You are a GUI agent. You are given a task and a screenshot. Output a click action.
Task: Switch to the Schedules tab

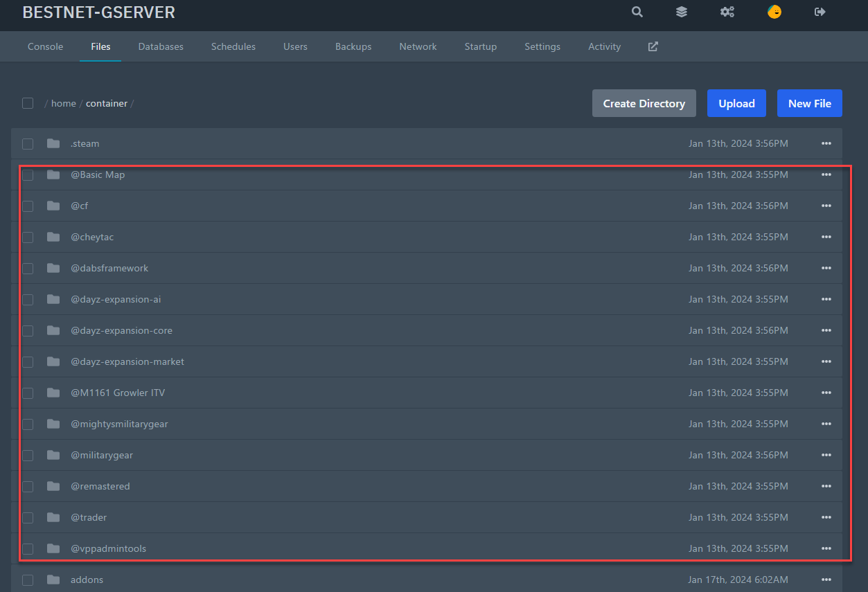point(233,46)
